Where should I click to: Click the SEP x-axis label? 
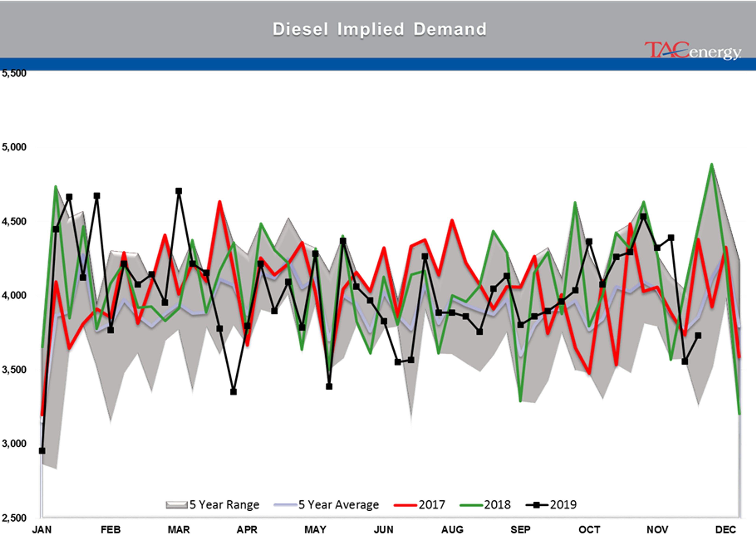[520, 530]
